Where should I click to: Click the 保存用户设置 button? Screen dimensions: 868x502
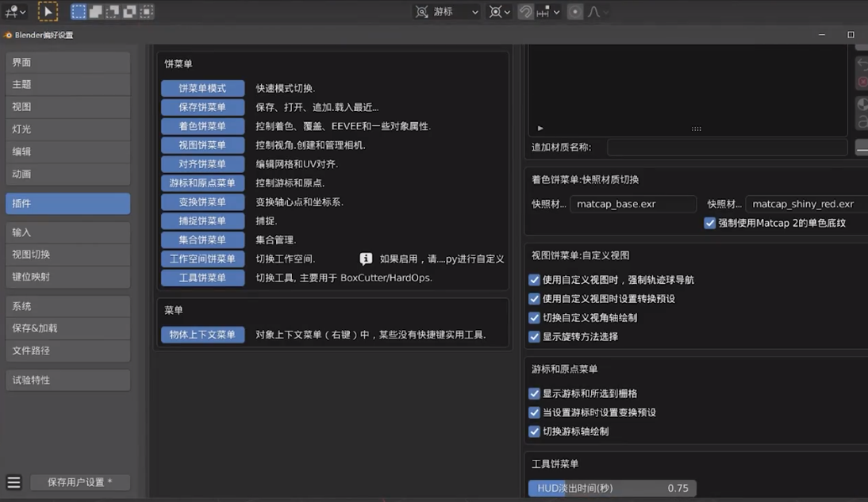[x=80, y=482]
